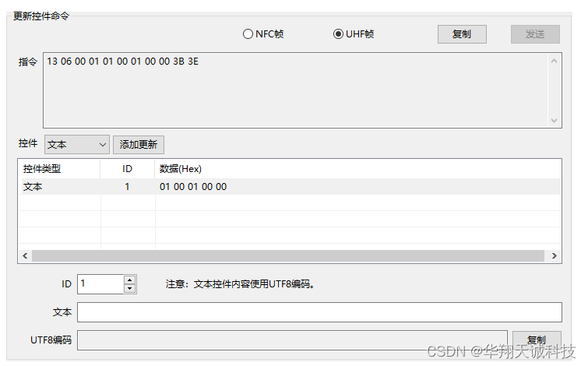Click the command box scroll down arrow
588x366 pixels.
pyautogui.click(x=555, y=121)
